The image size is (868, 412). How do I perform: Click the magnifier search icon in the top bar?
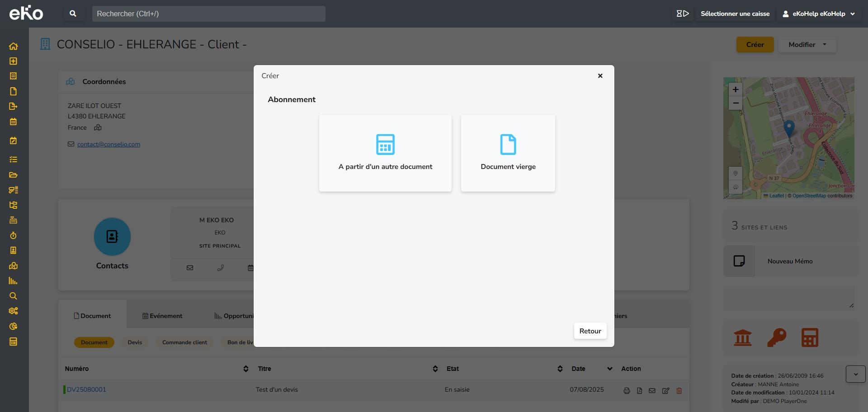pos(73,14)
